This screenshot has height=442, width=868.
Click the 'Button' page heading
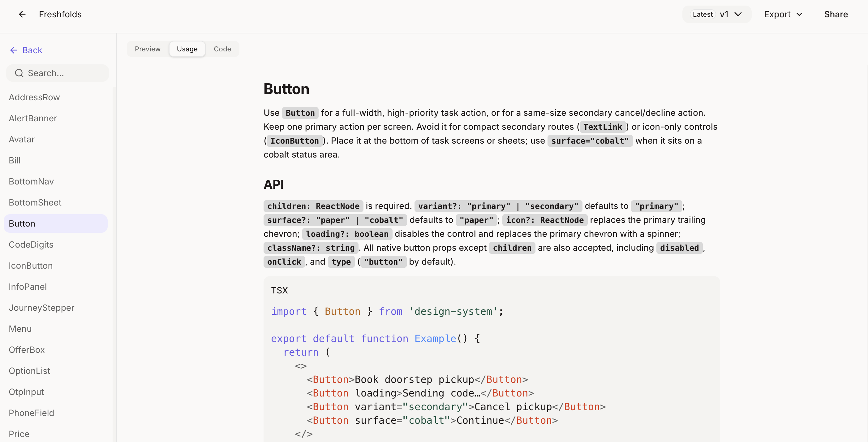click(286, 89)
